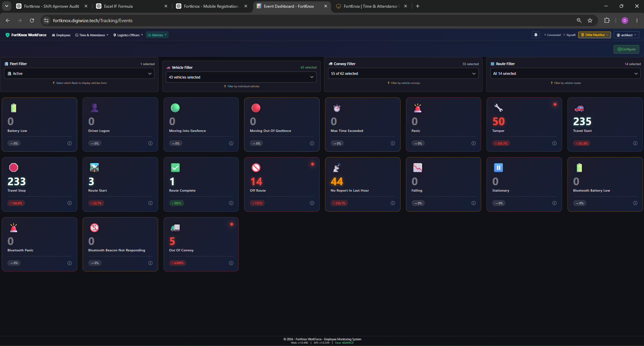Go to FortKnox WorkForce home logo
Viewport: 644px width, 346px height.
26,35
